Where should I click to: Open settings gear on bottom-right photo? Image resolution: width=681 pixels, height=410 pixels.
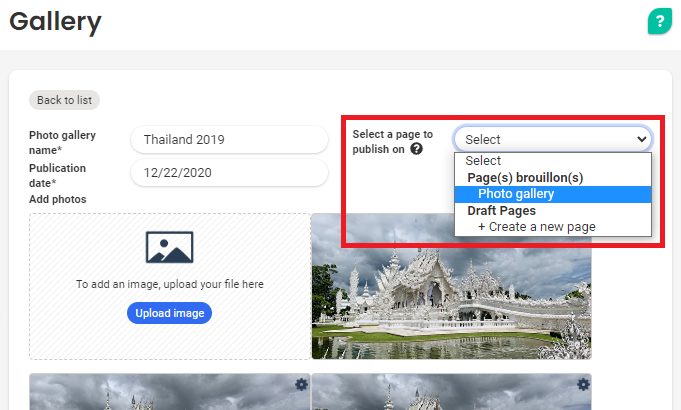583,384
